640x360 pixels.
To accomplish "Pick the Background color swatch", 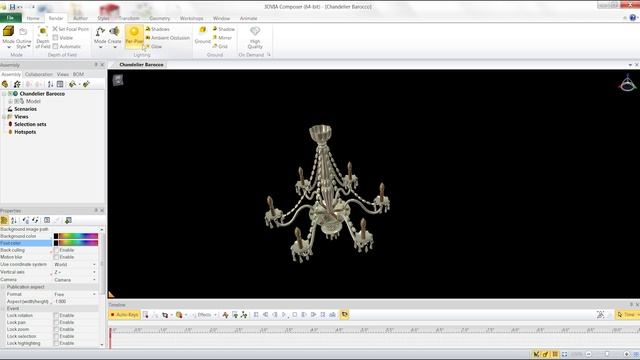I will click(x=76, y=236).
